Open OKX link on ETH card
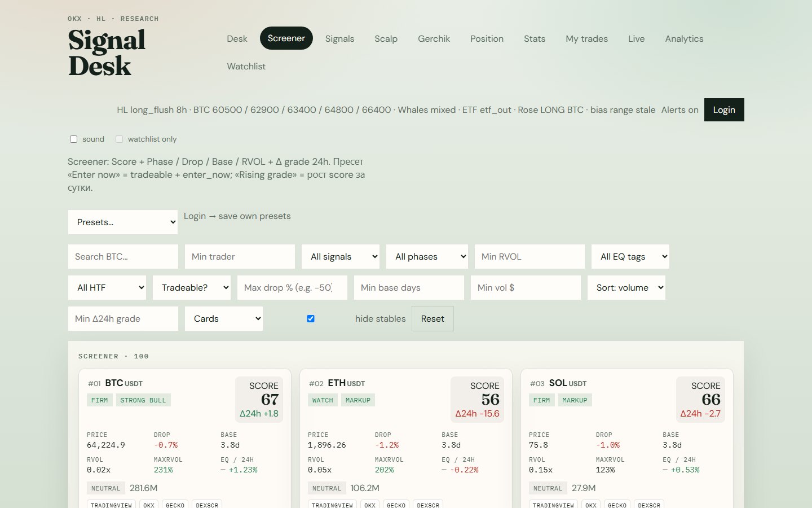 coord(370,505)
